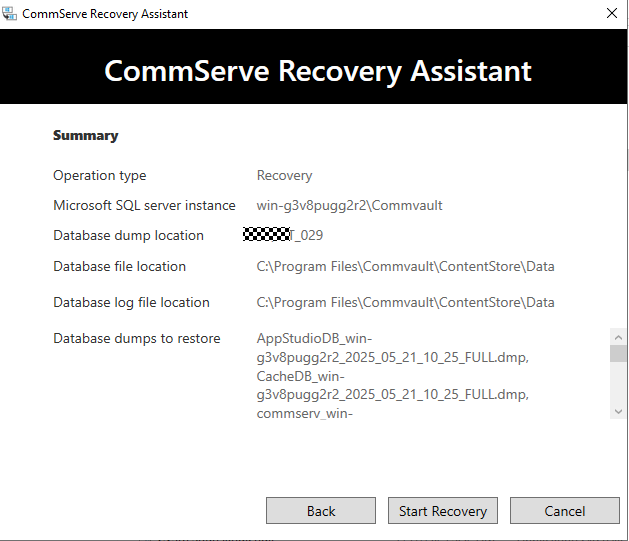The image size is (629, 541).
Task: Click the database file location path value
Action: coord(405,267)
